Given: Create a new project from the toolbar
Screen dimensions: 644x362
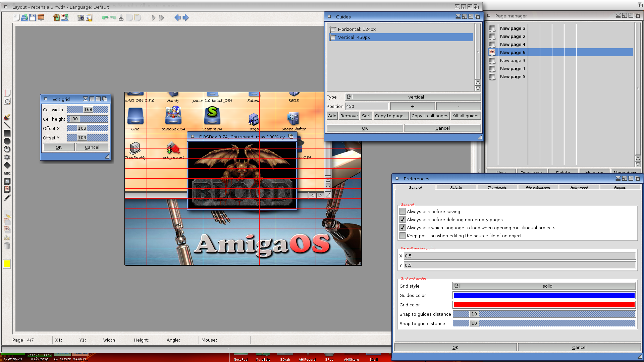Looking at the screenshot, I should tap(16, 17).
